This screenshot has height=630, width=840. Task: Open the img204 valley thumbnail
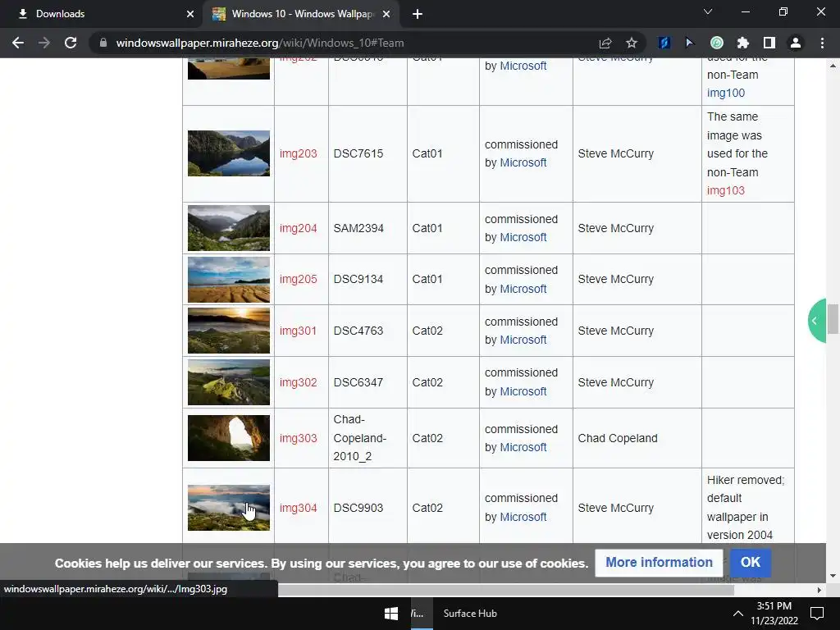click(229, 228)
